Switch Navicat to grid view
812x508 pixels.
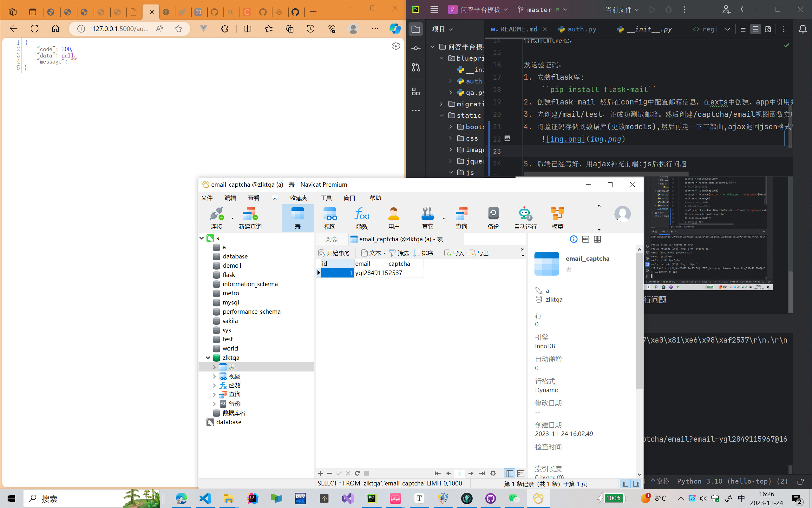click(x=510, y=473)
